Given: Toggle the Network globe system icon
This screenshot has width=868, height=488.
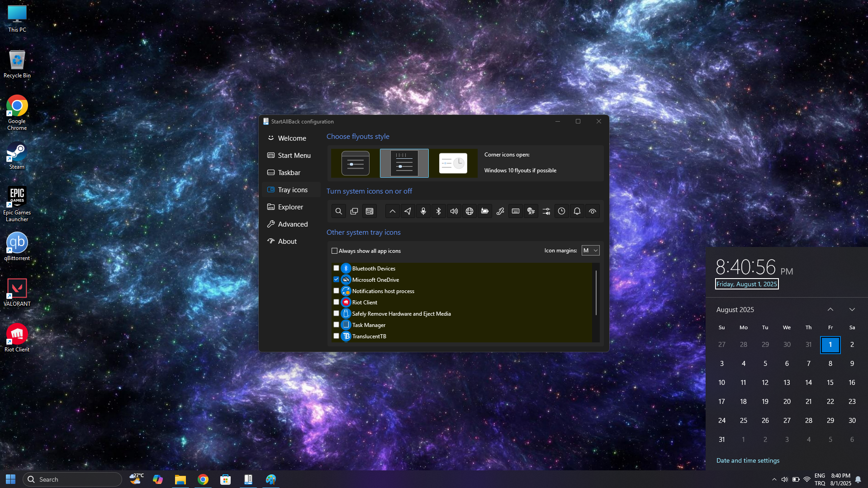Looking at the screenshot, I should click(x=470, y=211).
